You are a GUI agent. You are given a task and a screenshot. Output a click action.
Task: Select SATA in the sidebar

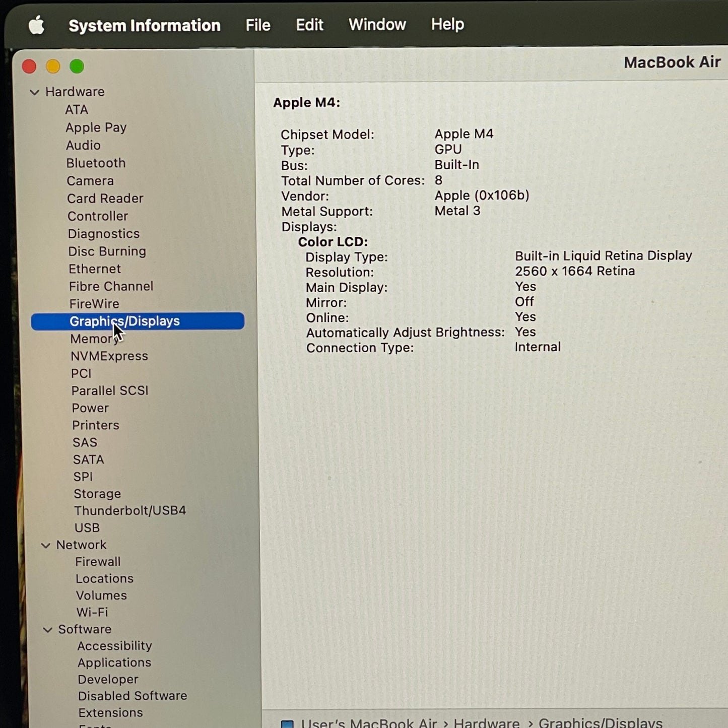[89, 459]
